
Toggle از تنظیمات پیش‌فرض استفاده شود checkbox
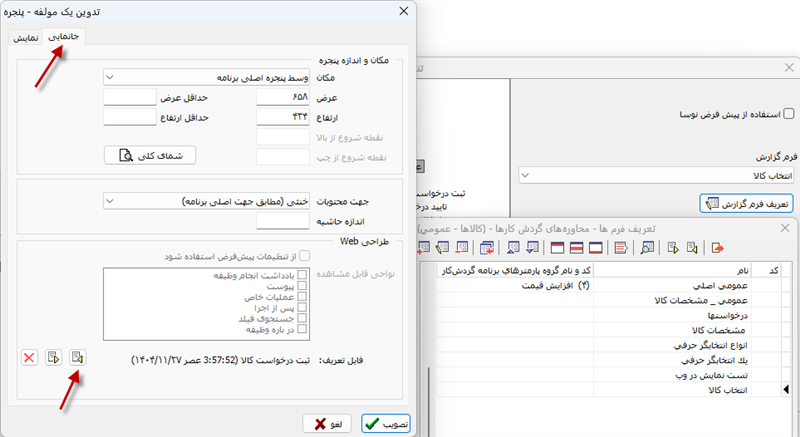click(x=305, y=256)
